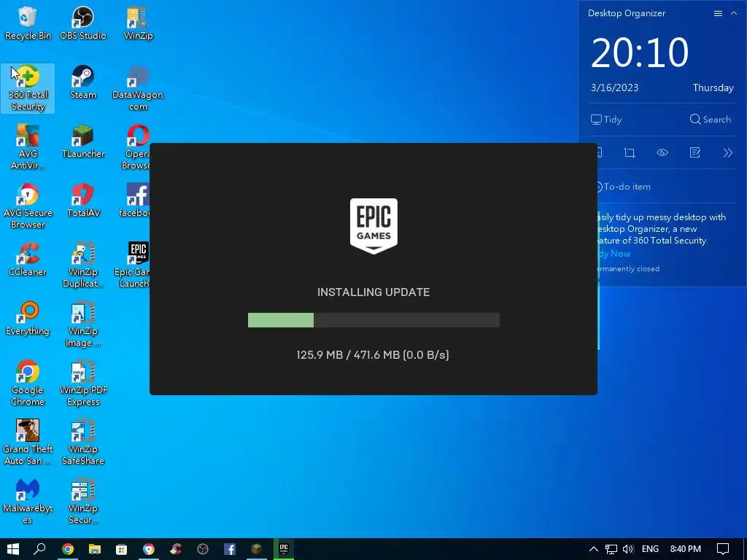The image size is (747, 560).
Task: Open File Explorer from the taskbar
Action: point(94,549)
